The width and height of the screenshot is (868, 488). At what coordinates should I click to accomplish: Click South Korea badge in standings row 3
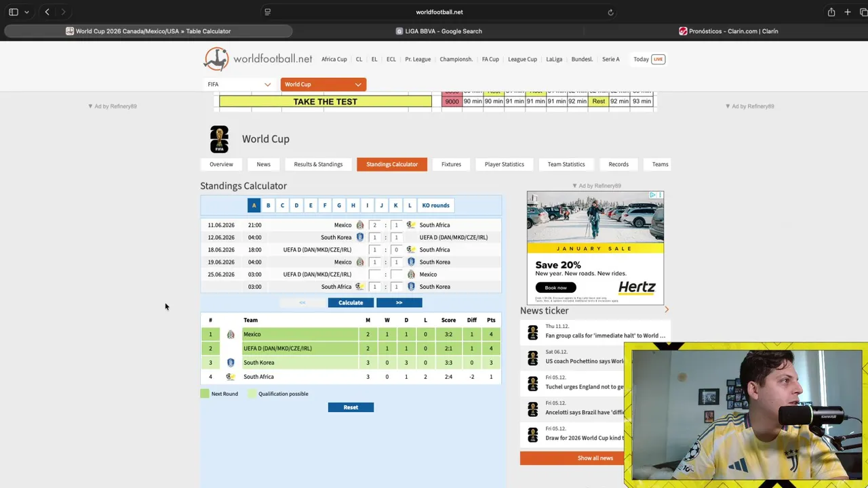pos(231,363)
